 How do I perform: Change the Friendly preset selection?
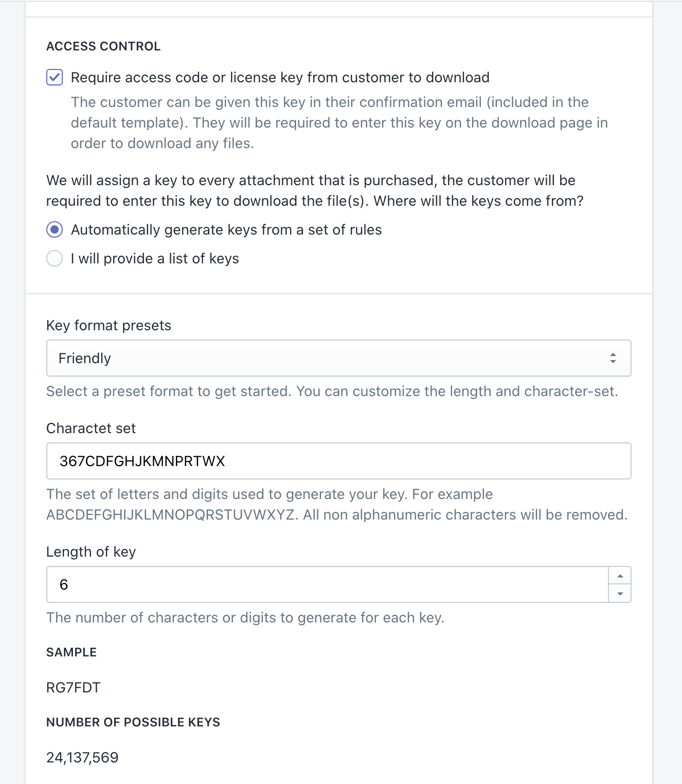tap(338, 358)
